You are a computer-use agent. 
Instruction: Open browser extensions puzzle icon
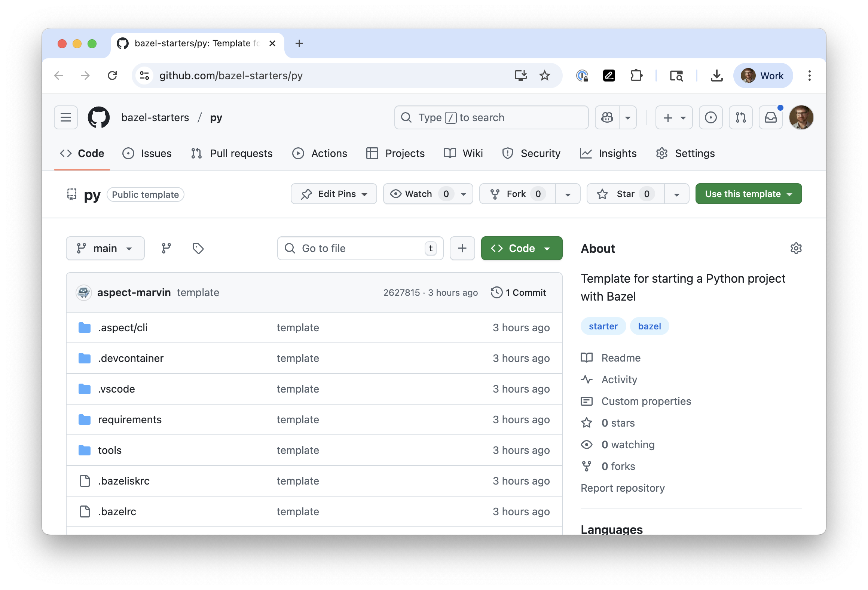pos(636,76)
